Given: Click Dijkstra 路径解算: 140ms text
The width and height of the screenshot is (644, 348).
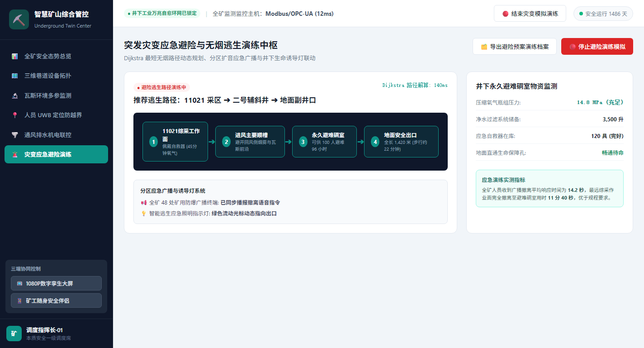Looking at the screenshot, I should 415,85.
